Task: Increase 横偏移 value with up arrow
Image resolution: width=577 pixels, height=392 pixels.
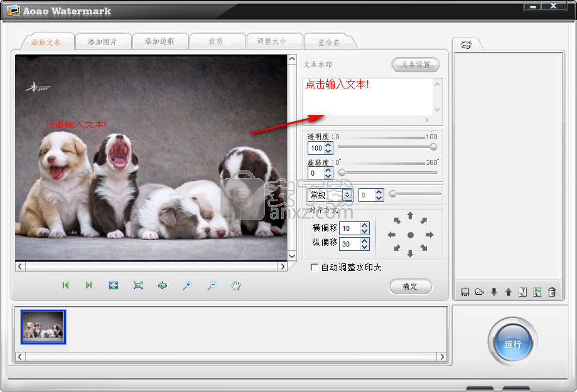Action: tap(364, 225)
